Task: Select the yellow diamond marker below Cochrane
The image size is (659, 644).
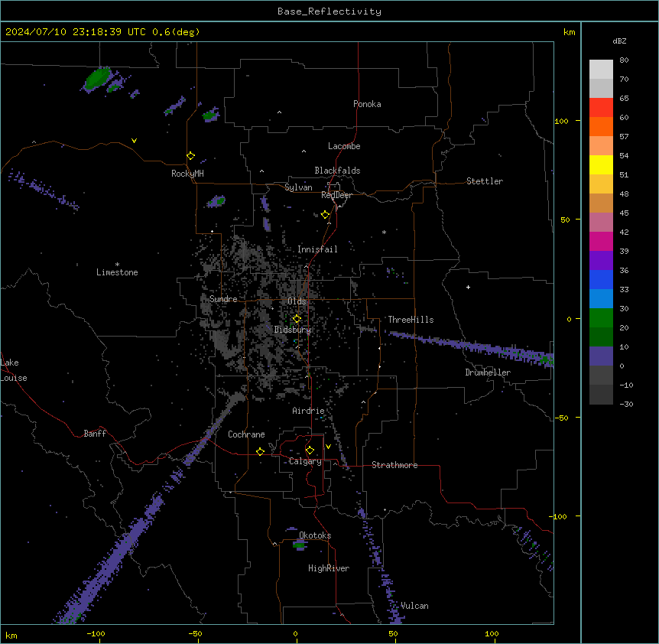Action: (x=260, y=451)
